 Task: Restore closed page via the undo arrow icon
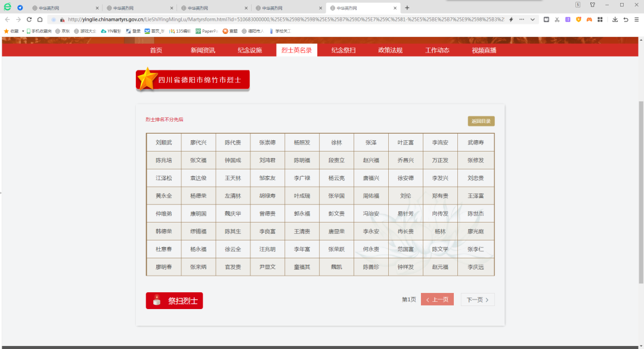(626, 18)
